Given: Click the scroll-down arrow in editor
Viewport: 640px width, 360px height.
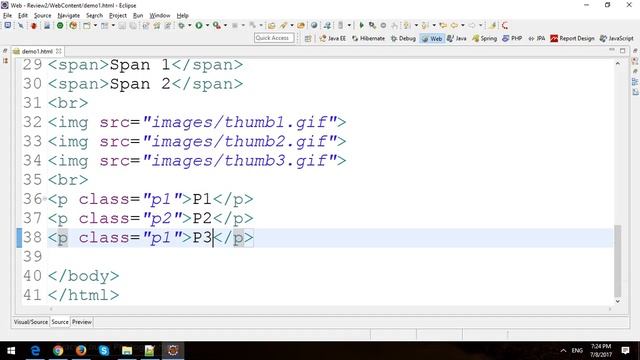Looking at the screenshot, I should [618, 301].
